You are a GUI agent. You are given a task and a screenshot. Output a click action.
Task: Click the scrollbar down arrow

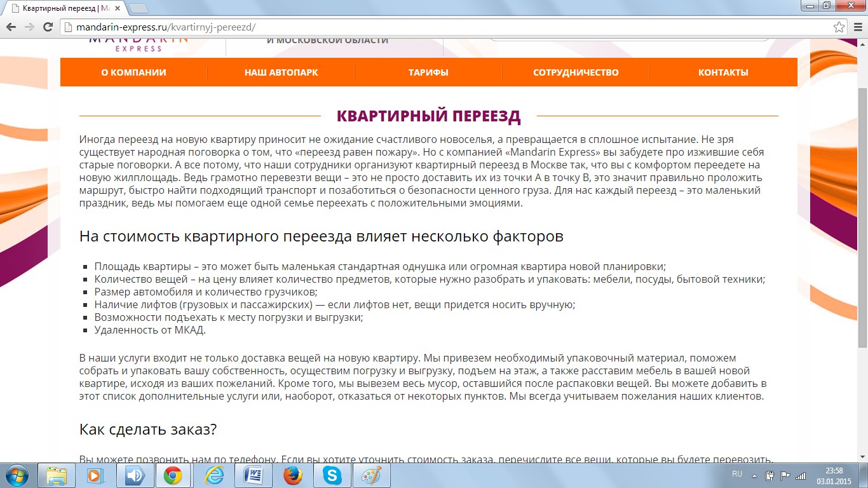point(862,457)
